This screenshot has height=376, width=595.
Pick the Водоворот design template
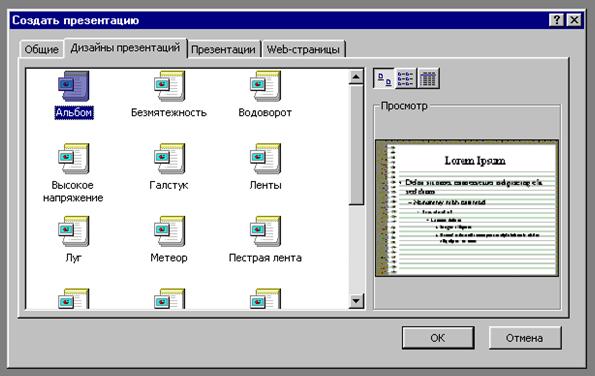pos(265,86)
